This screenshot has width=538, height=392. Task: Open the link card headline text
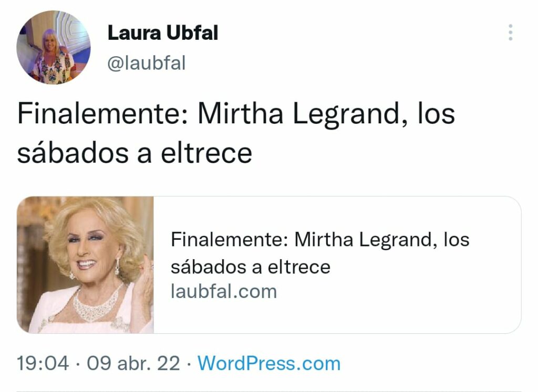pos(320,253)
